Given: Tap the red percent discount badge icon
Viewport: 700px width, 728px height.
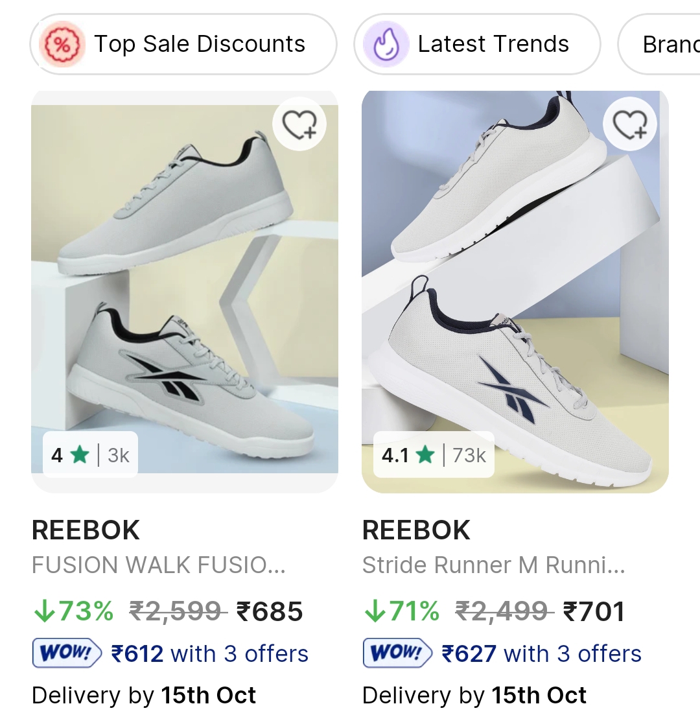Looking at the screenshot, I should (62, 44).
